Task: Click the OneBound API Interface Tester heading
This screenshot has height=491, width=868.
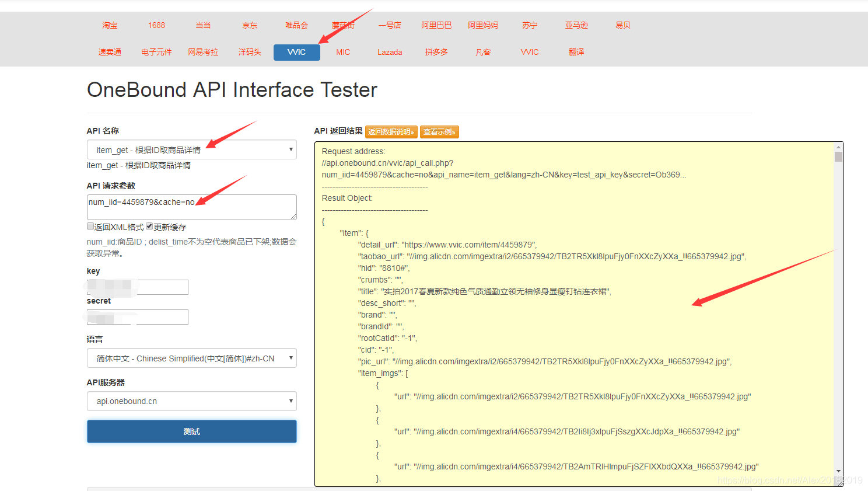Action: 232,90
